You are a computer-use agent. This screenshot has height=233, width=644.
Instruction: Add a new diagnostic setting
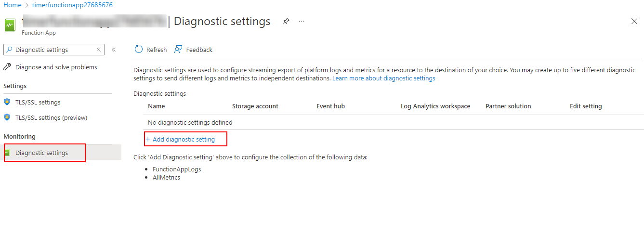(184, 139)
